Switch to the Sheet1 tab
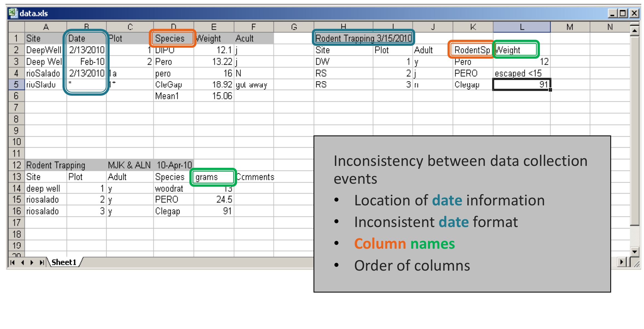This screenshot has height=329, width=644. tap(64, 262)
